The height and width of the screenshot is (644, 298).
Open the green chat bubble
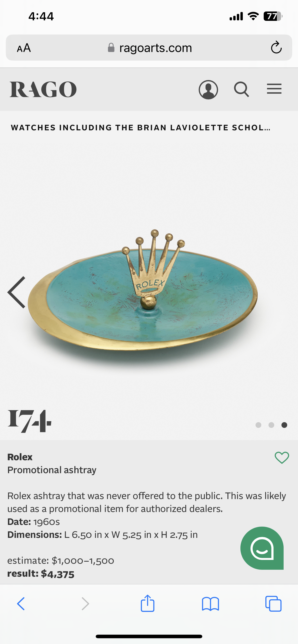pos(262,548)
